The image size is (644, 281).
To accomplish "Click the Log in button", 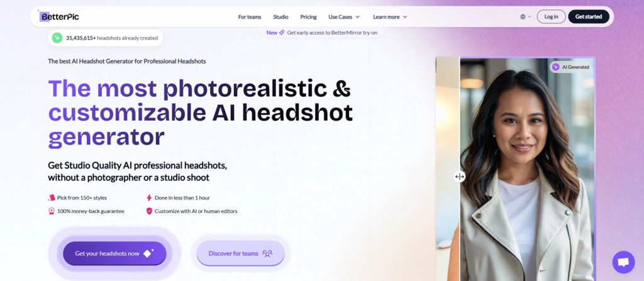I will click(x=551, y=16).
